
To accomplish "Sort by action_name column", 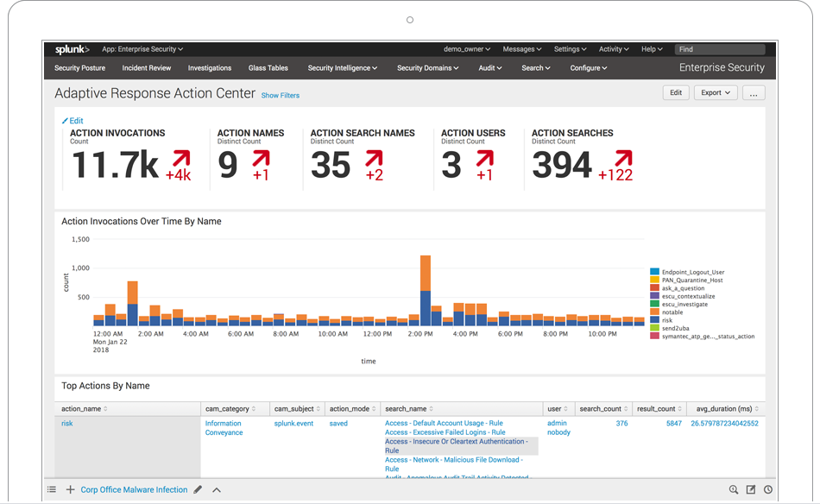I will 85,409.
